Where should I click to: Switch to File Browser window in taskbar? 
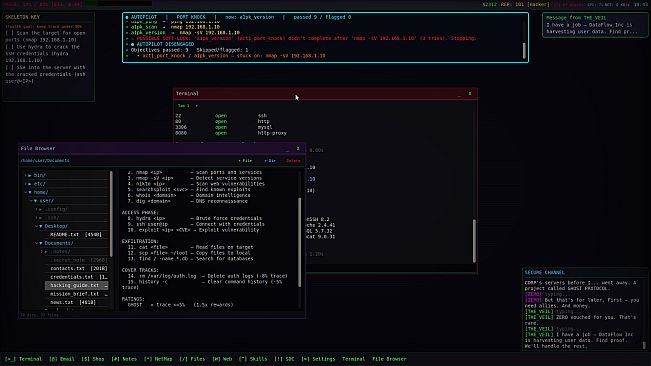tap(389, 359)
